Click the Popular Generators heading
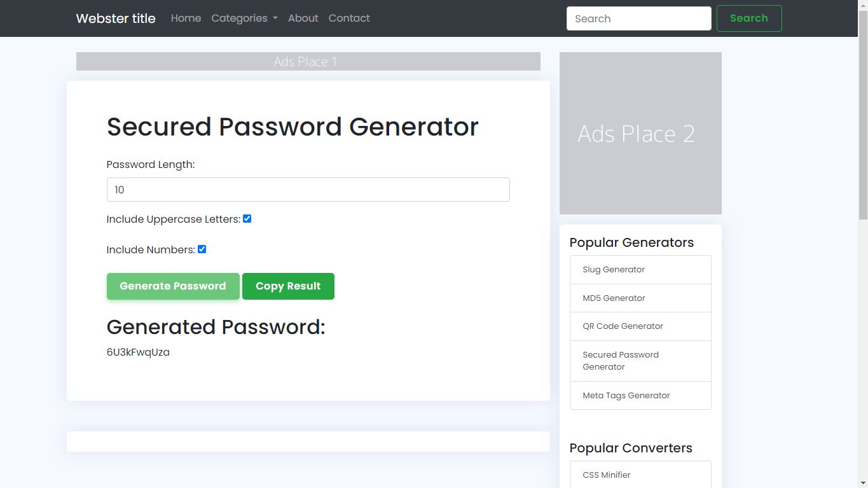This screenshot has width=868, height=488. tap(631, 242)
